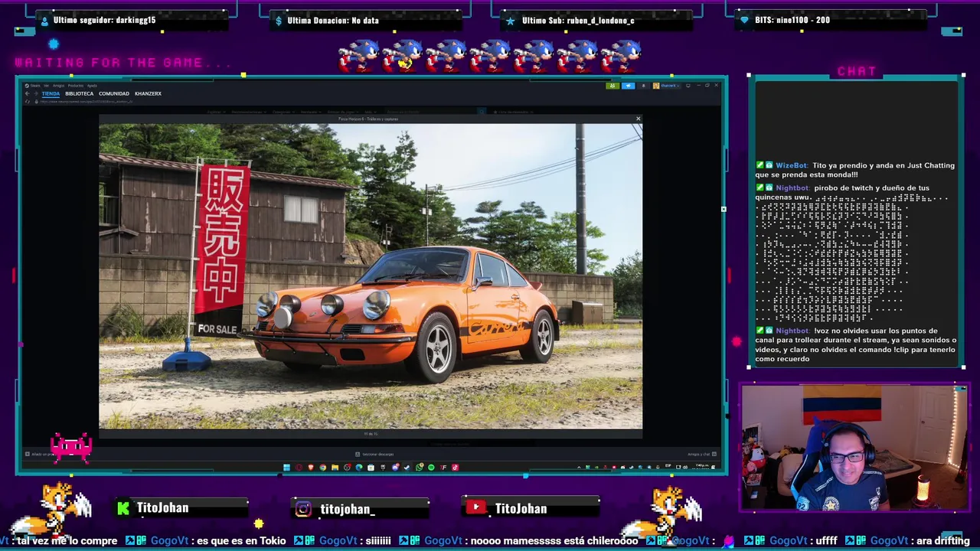The height and width of the screenshot is (551, 980).
Task: Open File Explorer from the taskbar
Action: (335, 468)
